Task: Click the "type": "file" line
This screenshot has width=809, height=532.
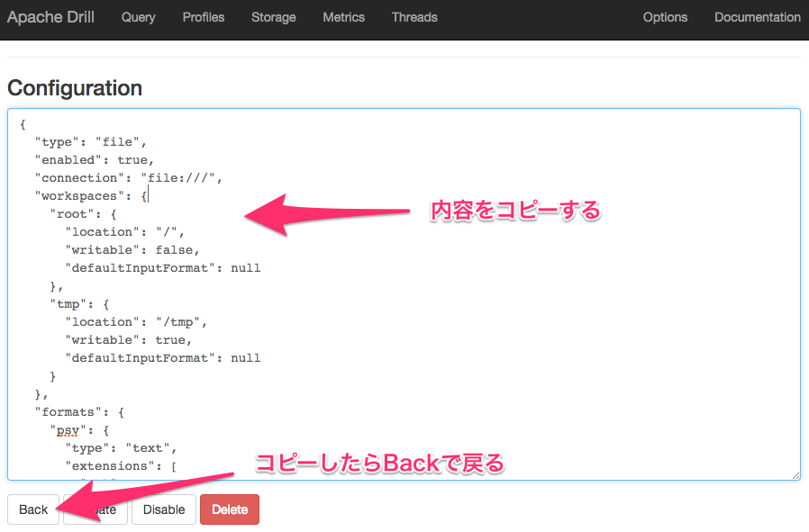Action: [x=91, y=141]
